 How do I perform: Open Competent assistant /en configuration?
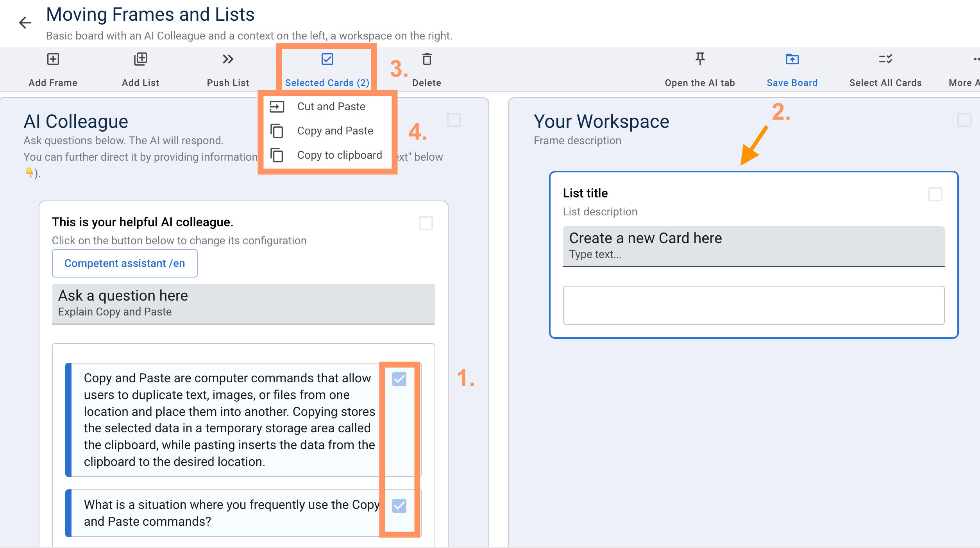click(x=125, y=263)
